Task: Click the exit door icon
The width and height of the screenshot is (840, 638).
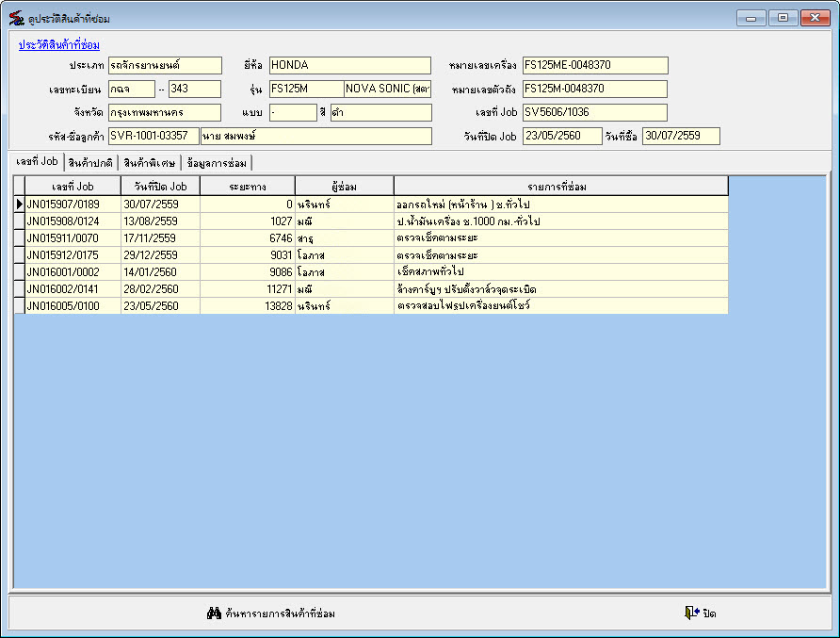Action: point(691,613)
